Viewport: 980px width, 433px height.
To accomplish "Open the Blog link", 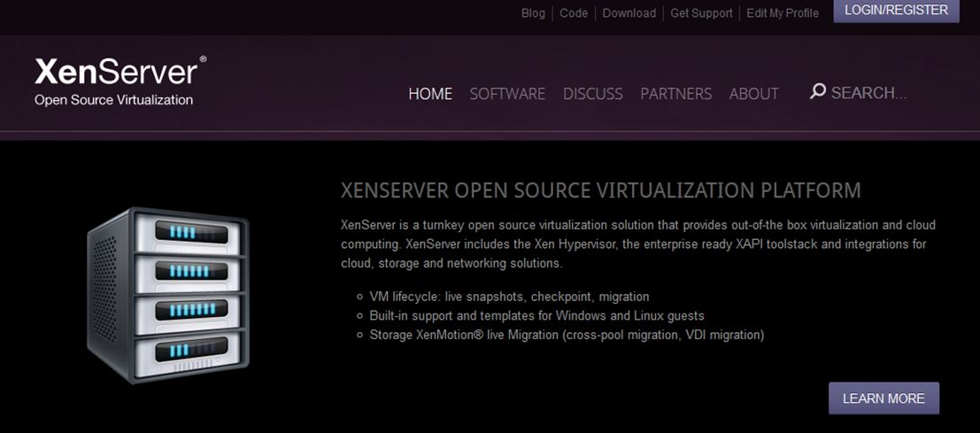I will coord(533,13).
